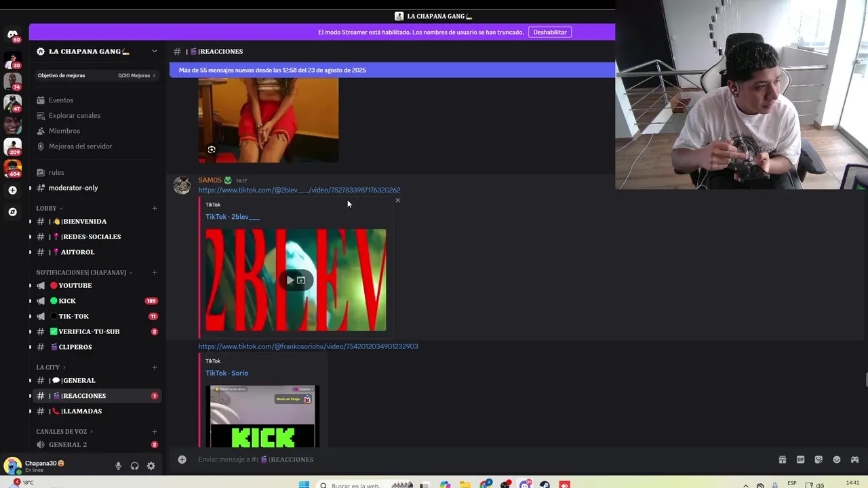Open the server avatar with badge 209
Viewport: 868px width, 488px height.
[12, 146]
